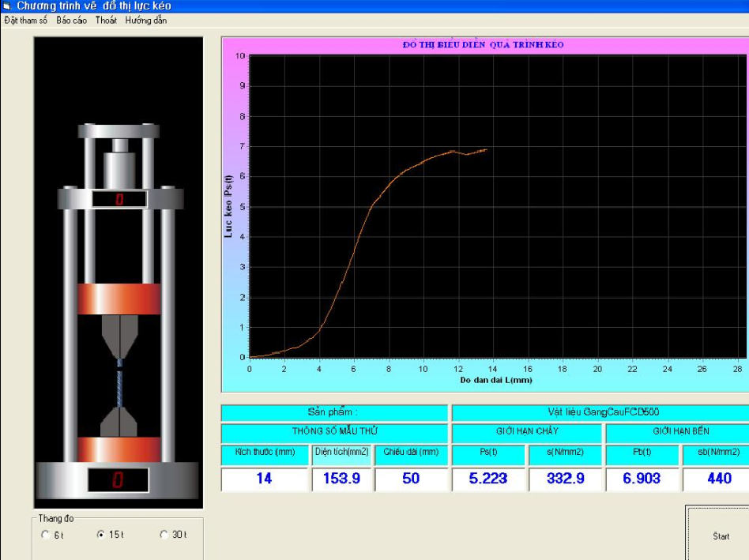Click the Kích thước value field 14

264,479
